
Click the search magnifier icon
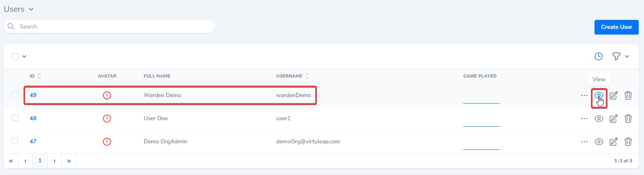[x=11, y=26]
